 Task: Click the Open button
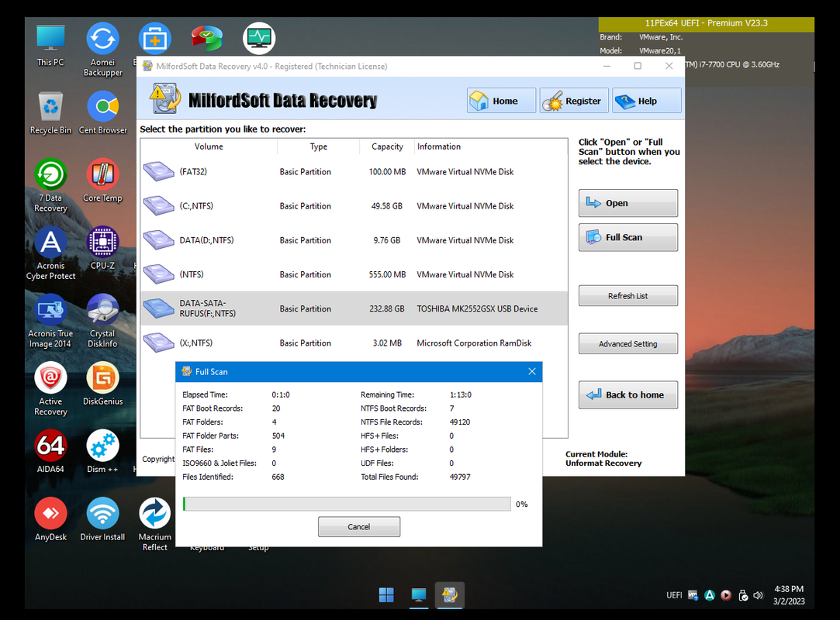627,203
